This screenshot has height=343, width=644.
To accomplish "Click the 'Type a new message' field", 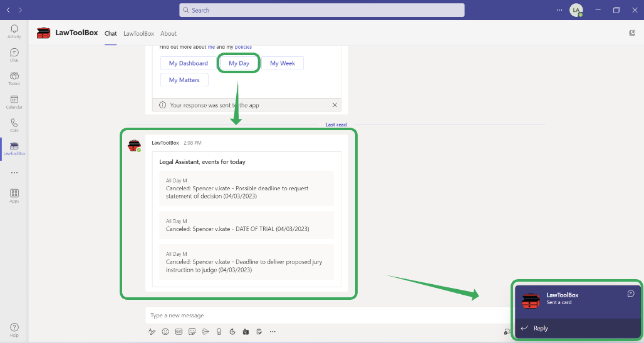I will [326, 315].
